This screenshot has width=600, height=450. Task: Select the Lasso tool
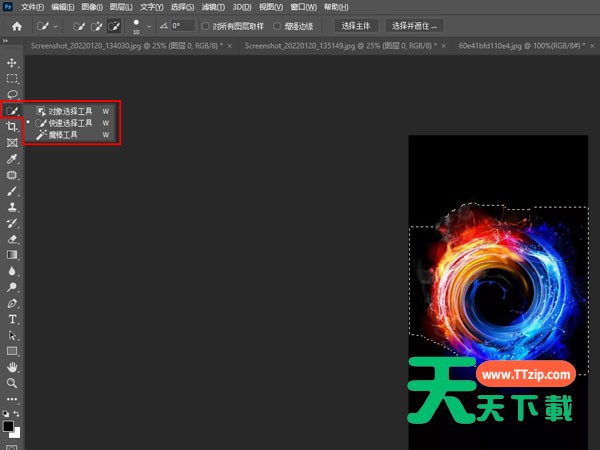[x=12, y=95]
